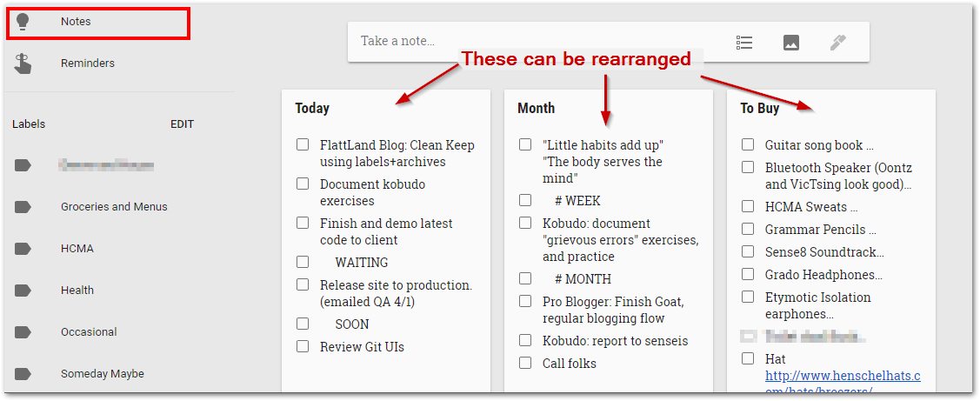Viewport: 980px width, 401px height.
Task: Mark Call folks as done
Action: pyautogui.click(x=525, y=363)
